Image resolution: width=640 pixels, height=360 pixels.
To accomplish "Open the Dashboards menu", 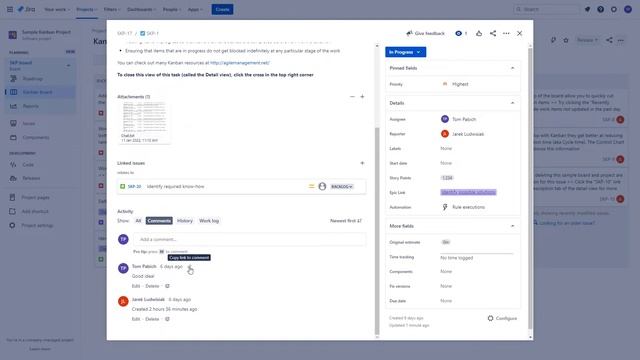I will click(142, 9).
